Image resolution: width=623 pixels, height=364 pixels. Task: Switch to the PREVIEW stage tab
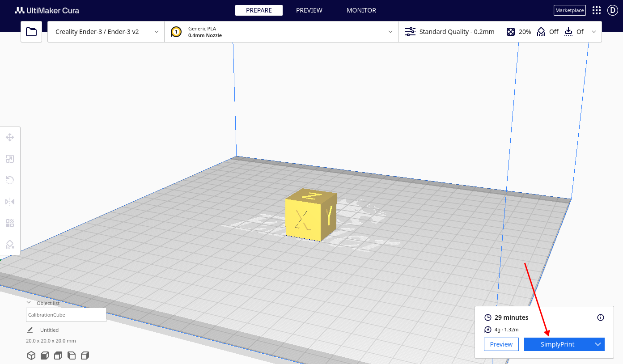coord(309,10)
